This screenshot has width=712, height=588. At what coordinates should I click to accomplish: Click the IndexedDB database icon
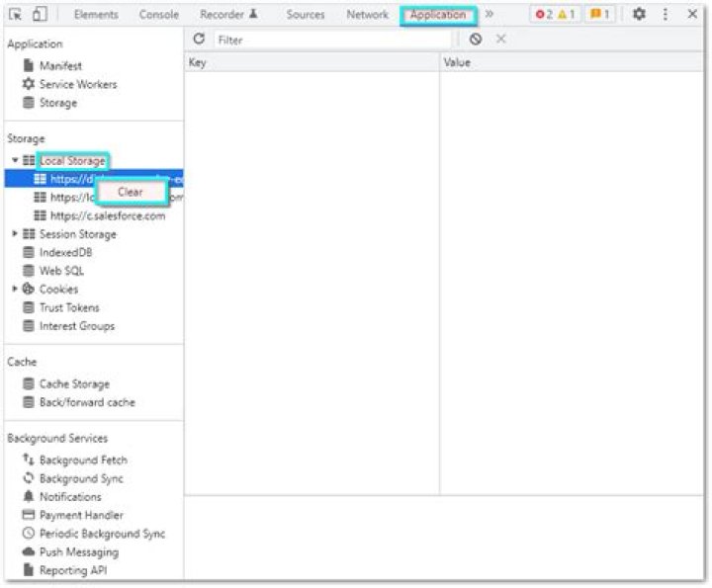click(29, 252)
